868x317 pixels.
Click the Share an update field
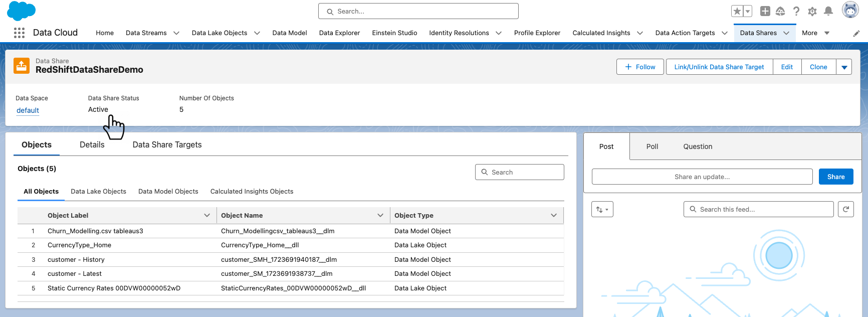702,177
